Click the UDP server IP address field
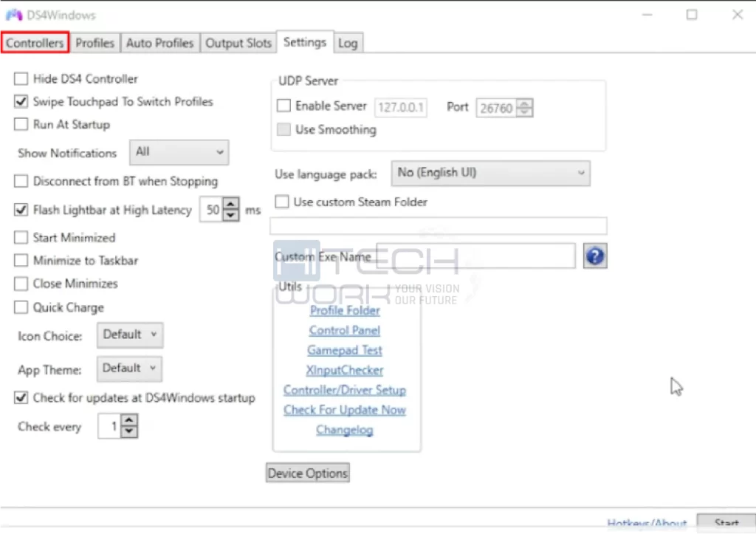The width and height of the screenshot is (756, 534). (x=401, y=107)
